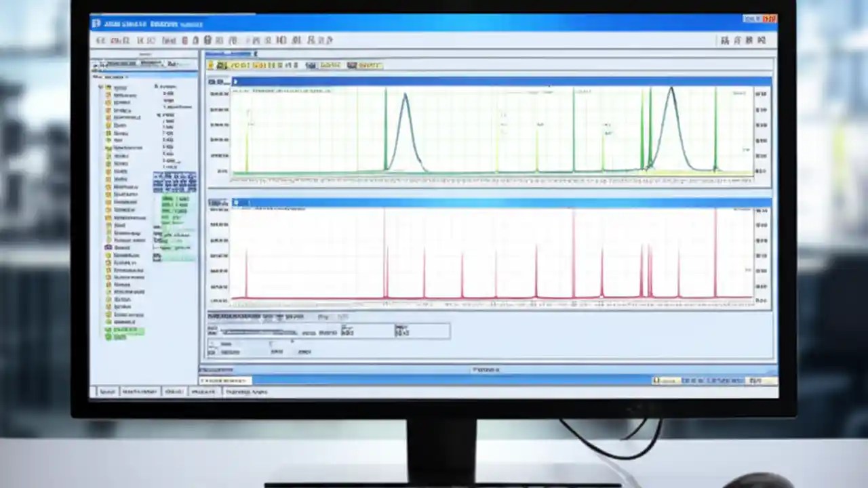The image size is (868, 488).
Task: Switch to the second tab at the bottom
Action: [x=139, y=392]
